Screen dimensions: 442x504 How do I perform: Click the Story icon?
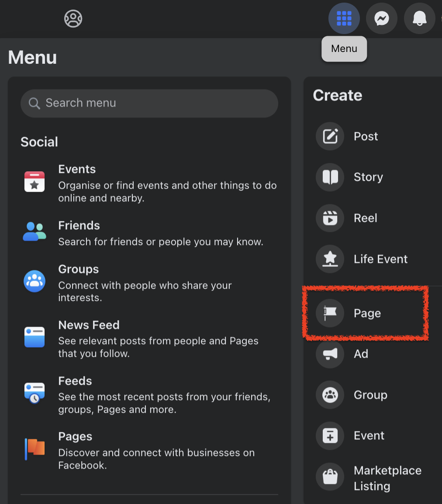pos(330,177)
